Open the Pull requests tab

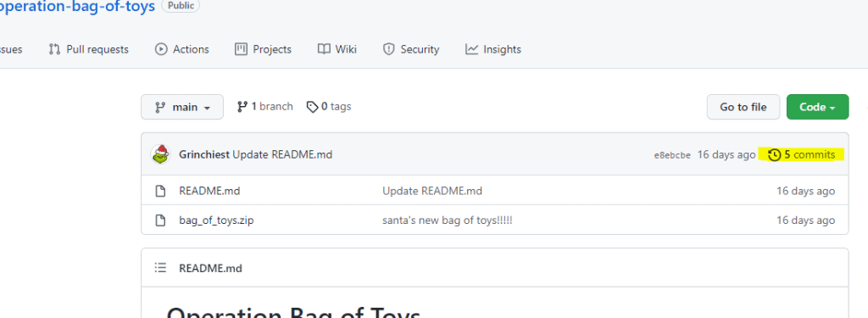[x=88, y=49]
